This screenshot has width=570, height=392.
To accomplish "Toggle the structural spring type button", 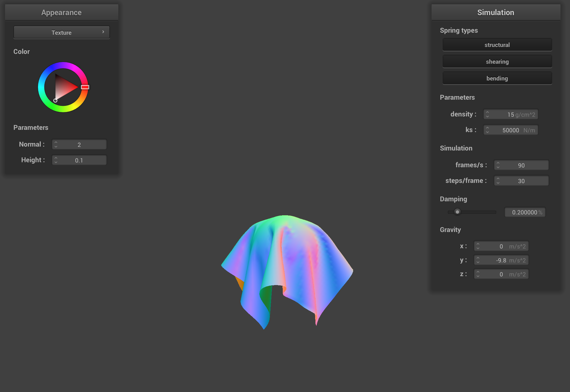I will 497,45.
